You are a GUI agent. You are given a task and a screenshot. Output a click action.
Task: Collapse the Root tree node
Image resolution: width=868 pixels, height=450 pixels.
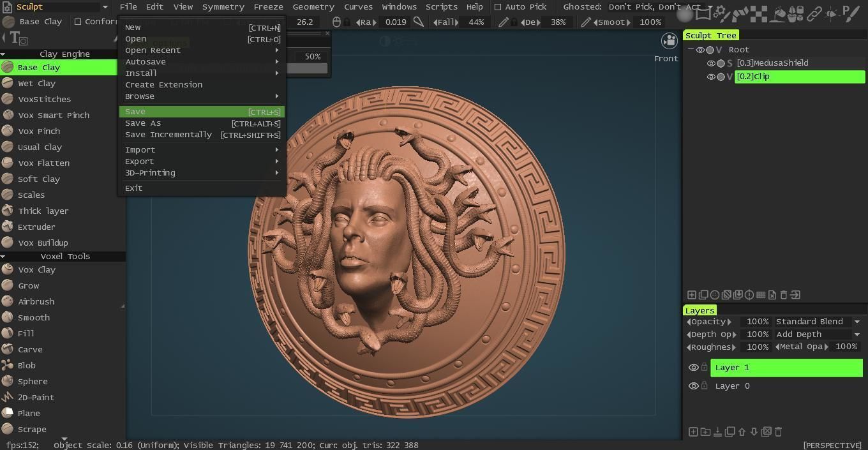691,49
